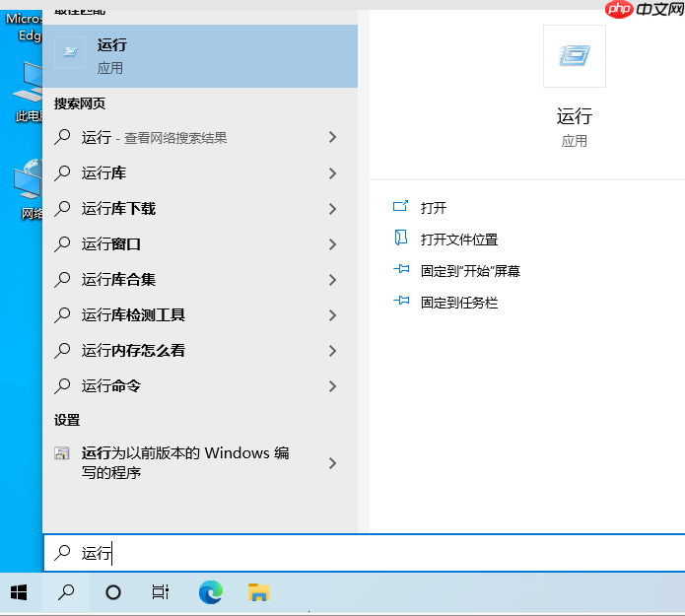Select web suggestion 运行内存怎么看

coord(200,350)
